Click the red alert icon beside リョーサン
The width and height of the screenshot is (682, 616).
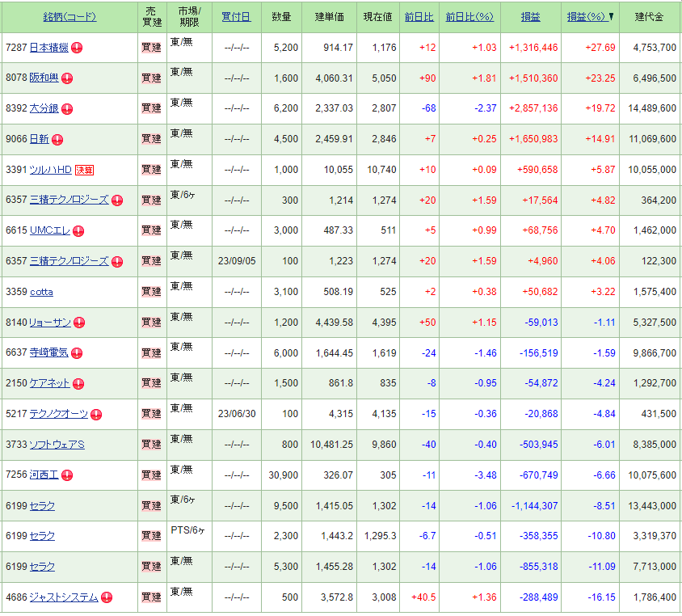79,323
